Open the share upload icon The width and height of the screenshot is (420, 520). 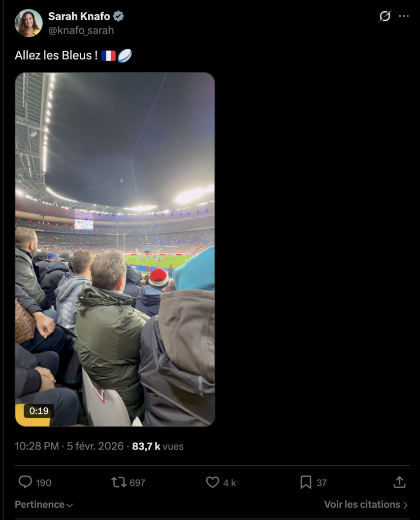399,482
